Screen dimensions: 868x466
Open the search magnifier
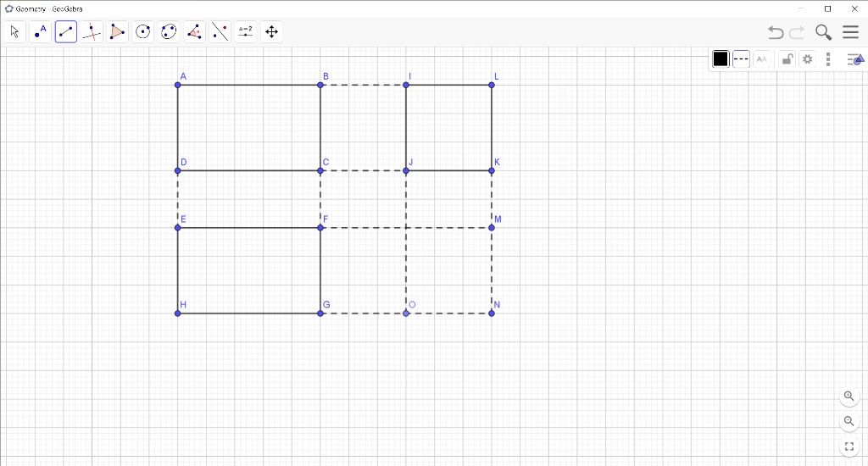(823, 32)
